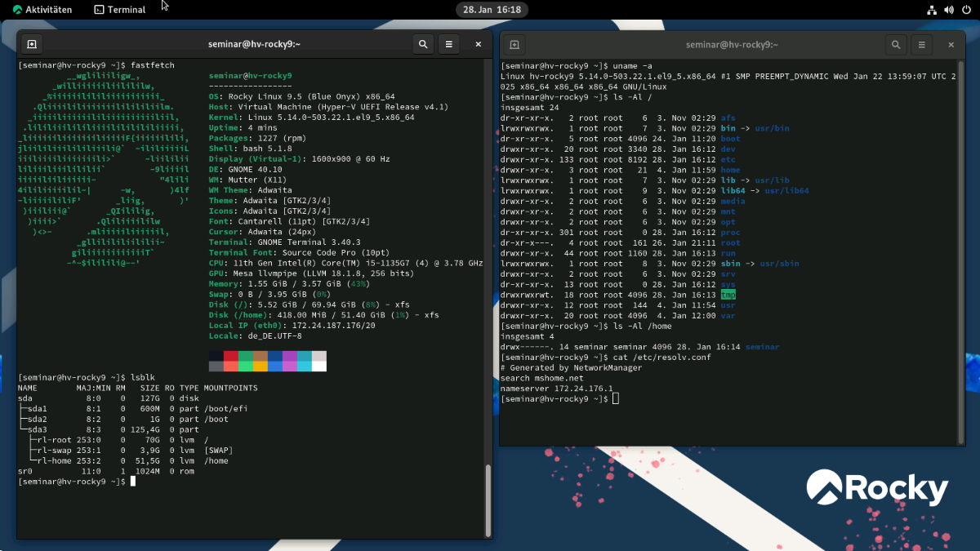Image resolution: width=980 pixels, height=551 pixels.
Task: Click the power icon in system tray
Action: 964,10
